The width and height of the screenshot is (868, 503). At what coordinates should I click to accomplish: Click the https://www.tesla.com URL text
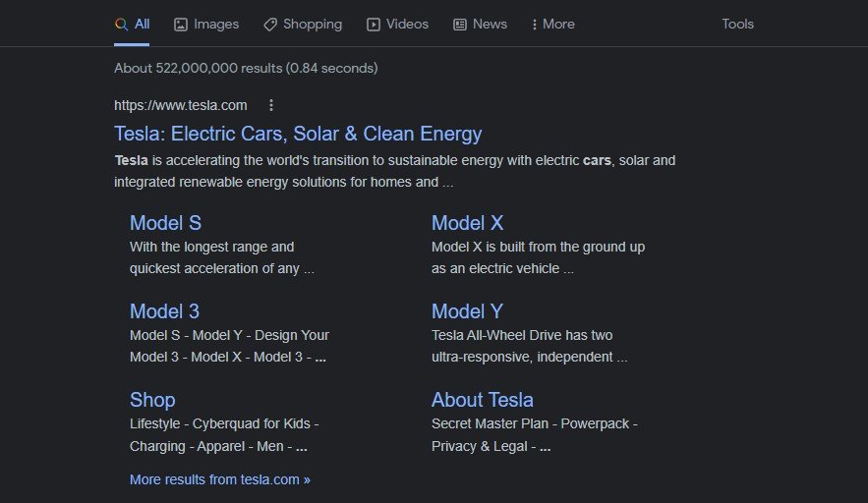coord(181,105)
